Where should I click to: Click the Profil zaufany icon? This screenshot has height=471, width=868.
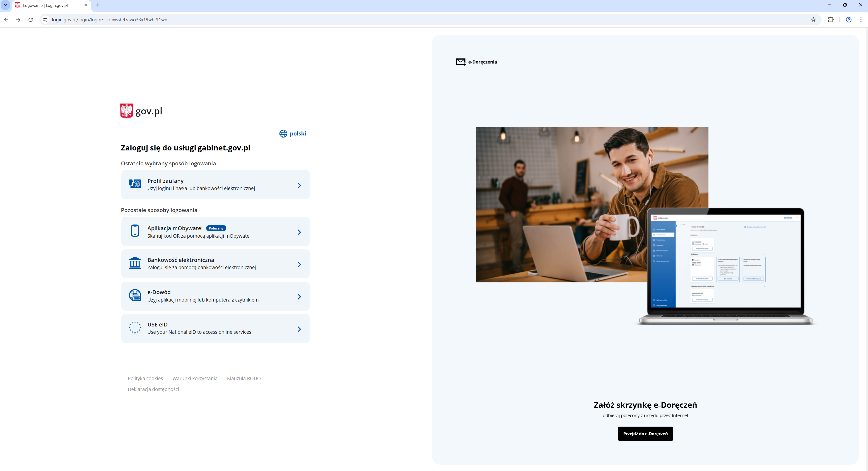click(135, 184)
